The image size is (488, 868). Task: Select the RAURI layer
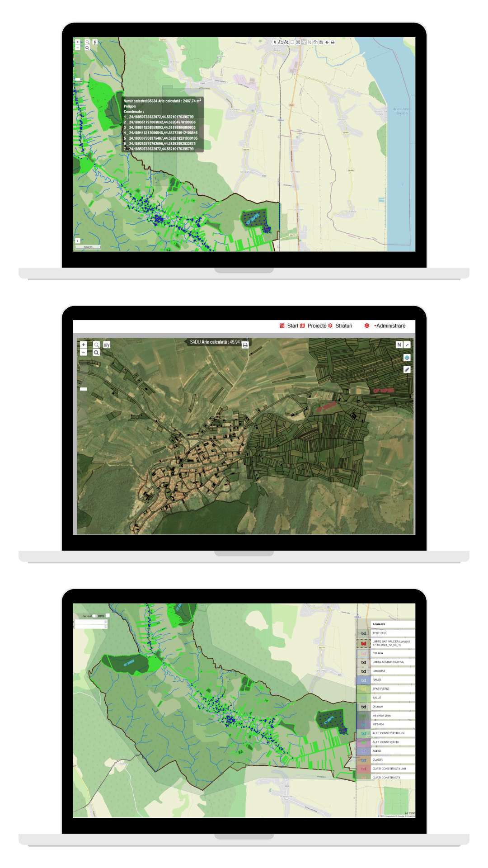[x=393, y=680]
